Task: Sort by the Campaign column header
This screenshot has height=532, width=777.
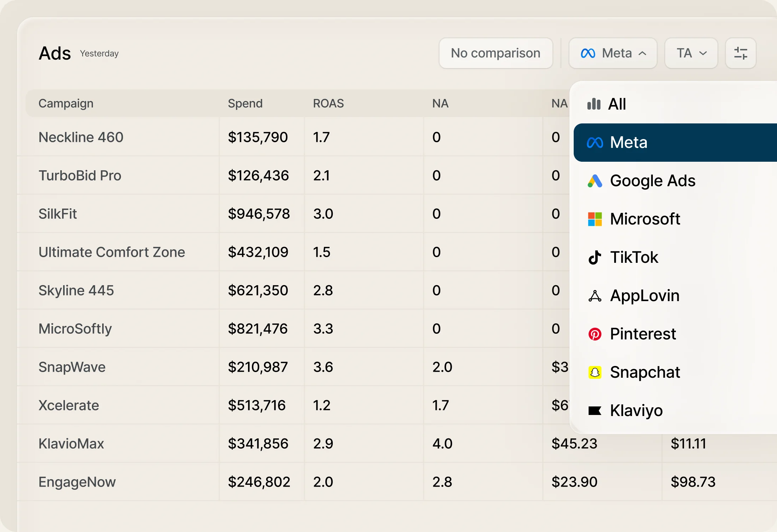Action: point(66,104)
